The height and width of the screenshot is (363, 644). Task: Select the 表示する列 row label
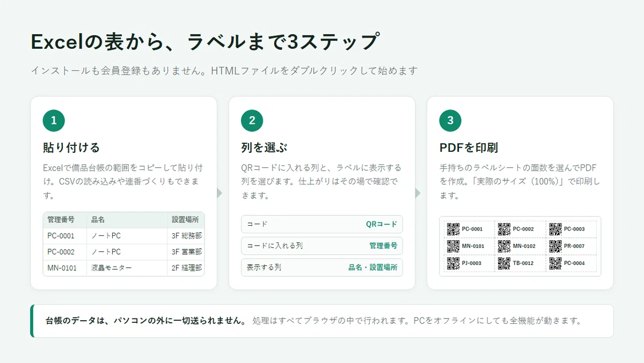[x=264, y=267]
